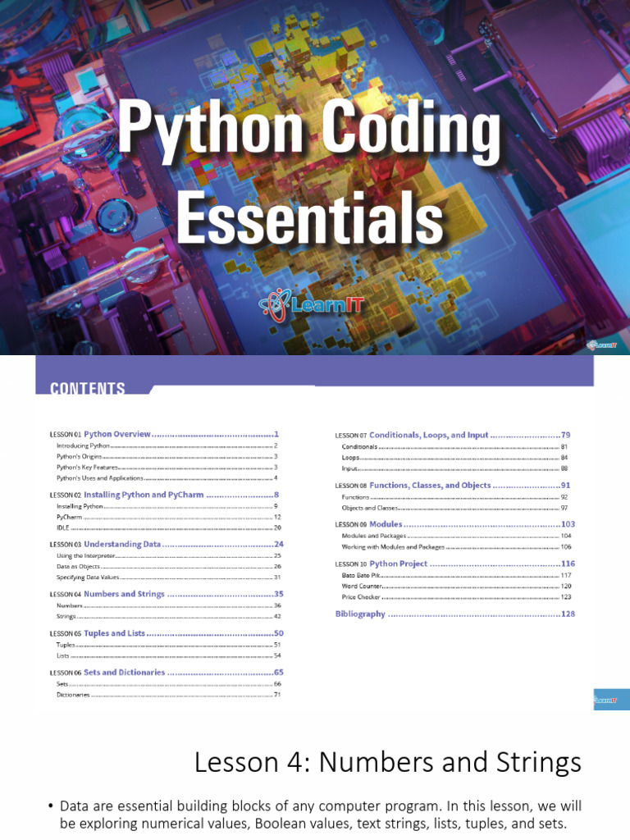Open Lesson 07 Conditionals, Loops, and Input
Image resolution: width=630 pixels, height=840 pixels.
[453, 435]
